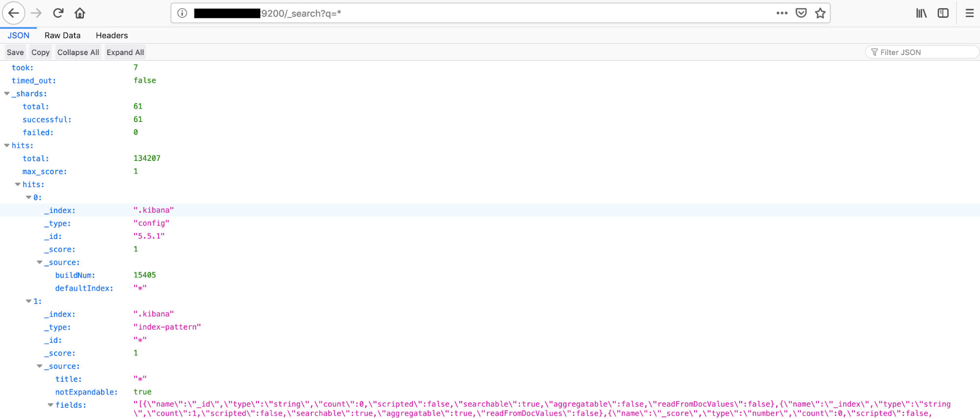980x419 pixels.
Task: Collapse the fields node
Action: pyautogui.click(x=50, y=405)
